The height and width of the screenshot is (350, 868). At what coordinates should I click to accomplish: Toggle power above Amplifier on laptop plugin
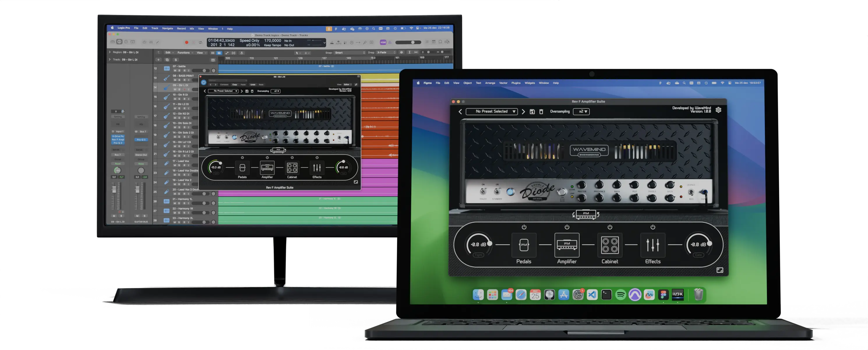567,227
